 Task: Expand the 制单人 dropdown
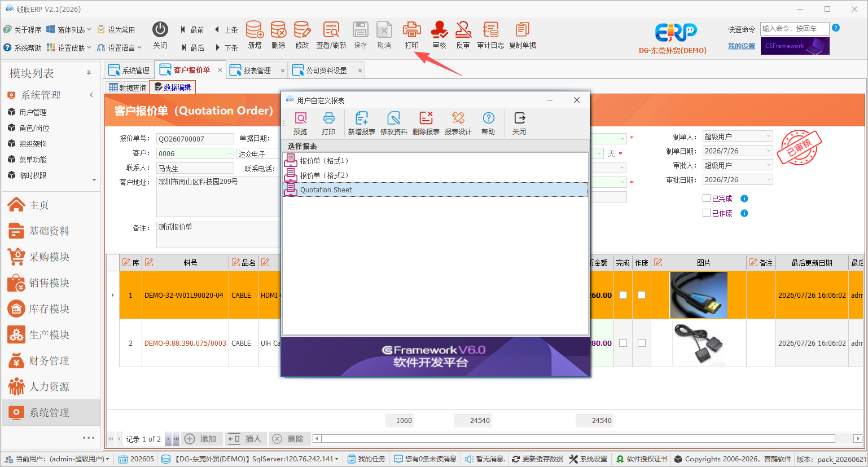tap(768, 136)
